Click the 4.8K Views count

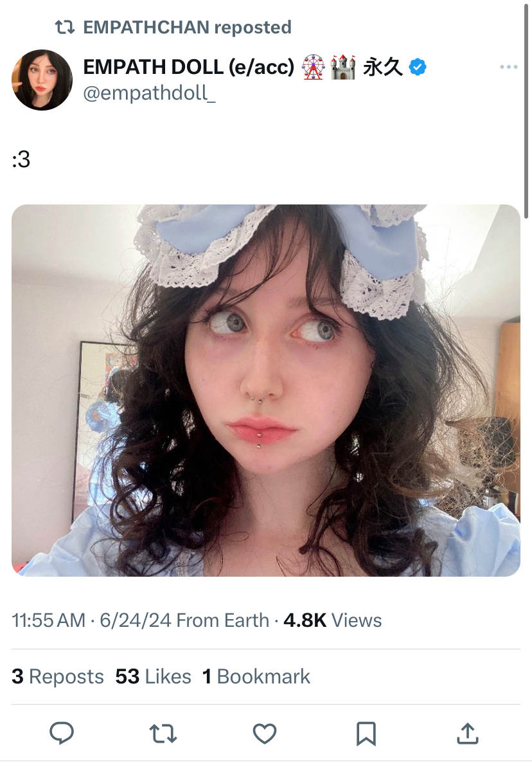(333, 620)
